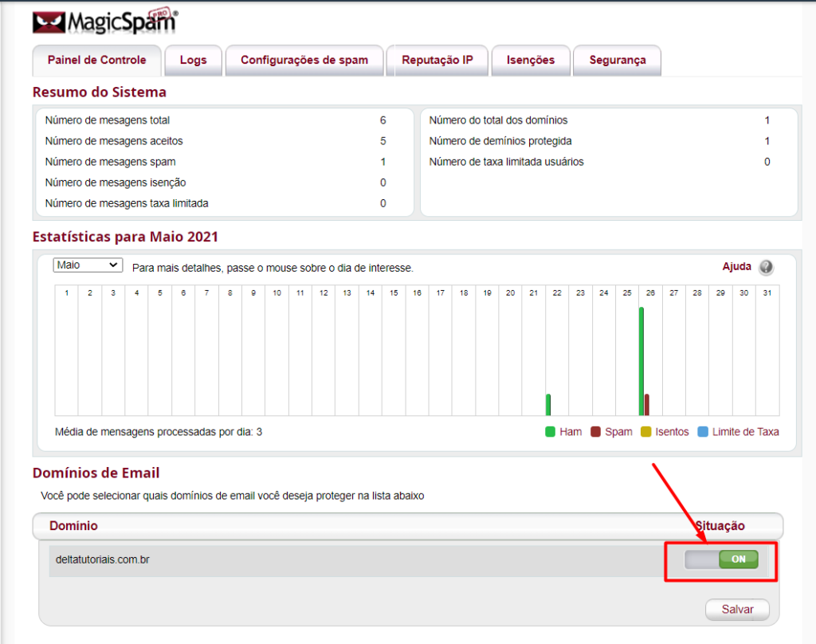
Task: Click the tall green bar on day 26
Action: [x=641, y=360]
